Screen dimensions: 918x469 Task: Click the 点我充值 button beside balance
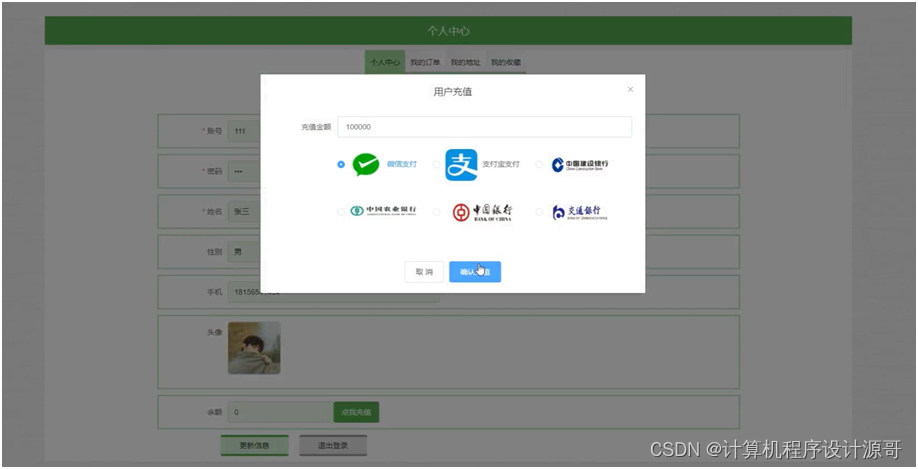356,412
